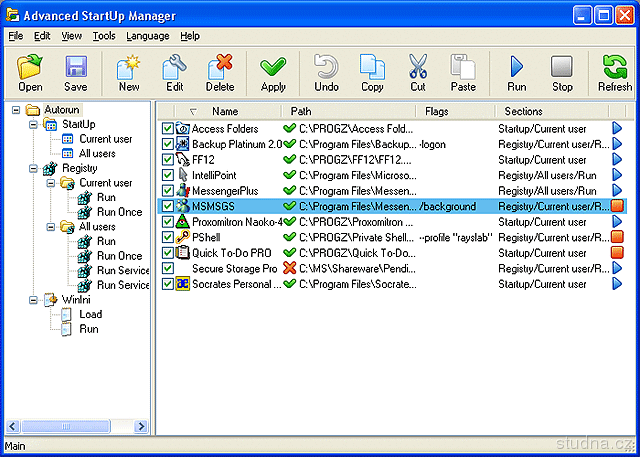Viewport: 640px width, 457px height.
Task: Collapse the WinIni tree node
Action: (x=34, y=299)
